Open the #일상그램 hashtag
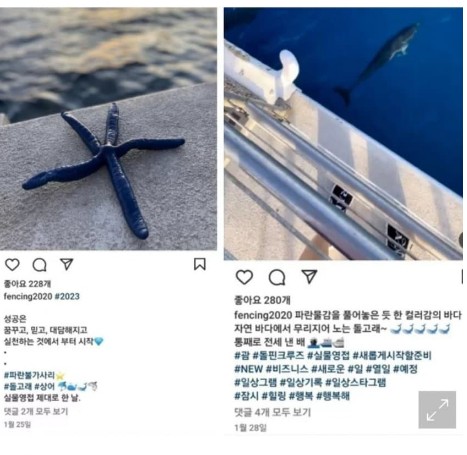The width and height of the screenshot is (467, 455). click(255, 382)
